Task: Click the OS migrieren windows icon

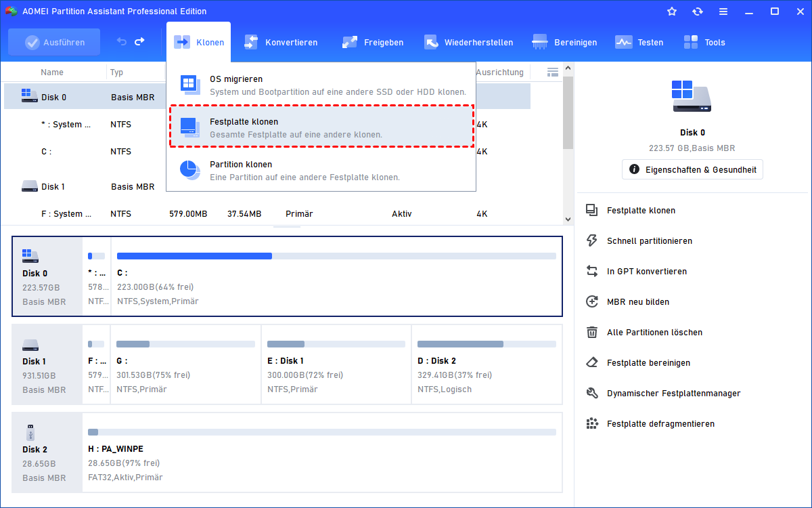Action: [x=190, y=85]
